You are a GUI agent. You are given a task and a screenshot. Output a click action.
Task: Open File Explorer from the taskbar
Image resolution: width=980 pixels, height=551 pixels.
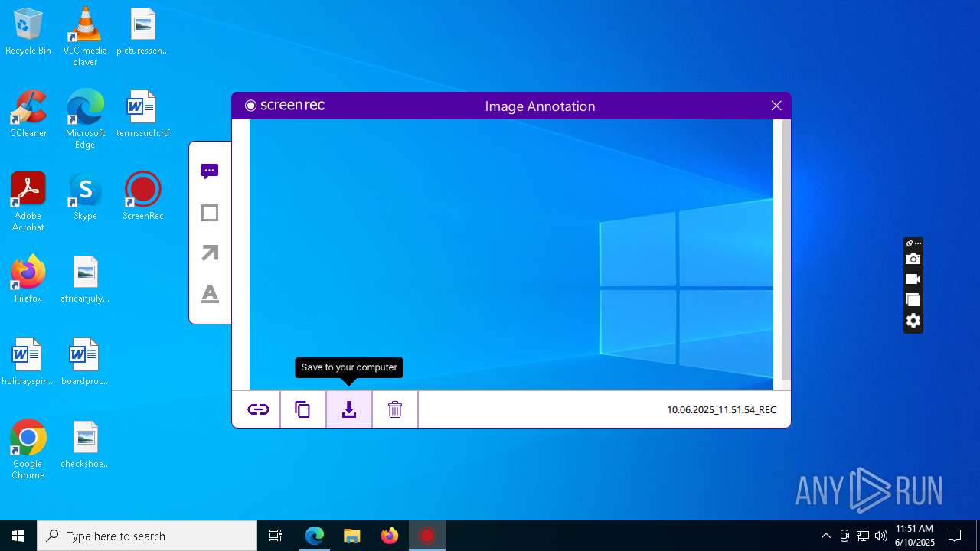pos(351,536)
